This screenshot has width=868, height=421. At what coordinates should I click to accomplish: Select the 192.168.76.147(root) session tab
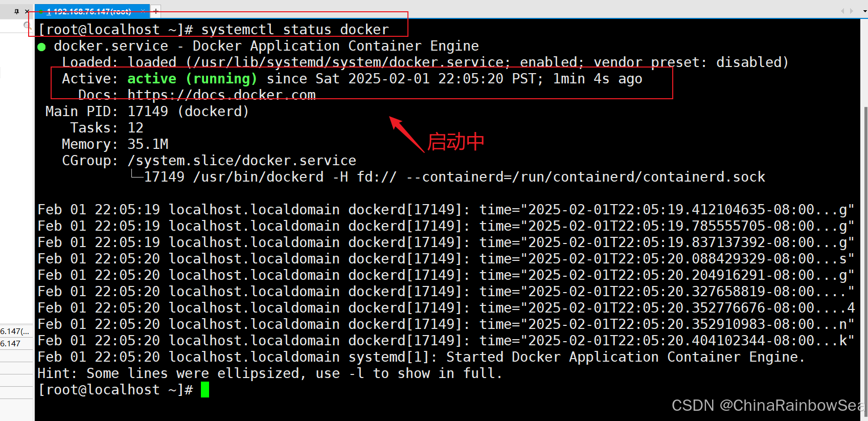pos(89,11)
